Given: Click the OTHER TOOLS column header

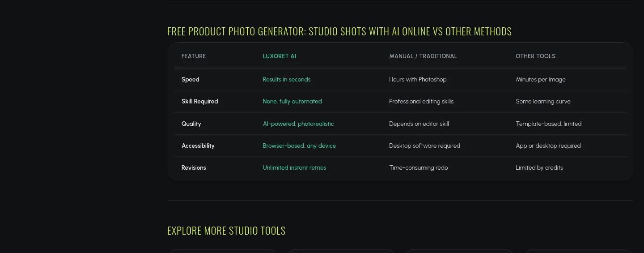Looking at the screenshot, I should [x=535, y=56].
